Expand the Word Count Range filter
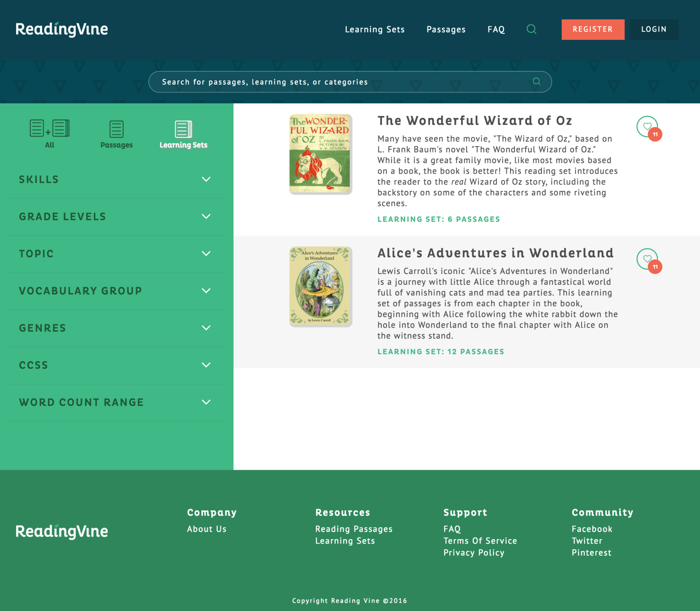The width and height of the screenshot is (700, 611). click(x=206, y=402)
